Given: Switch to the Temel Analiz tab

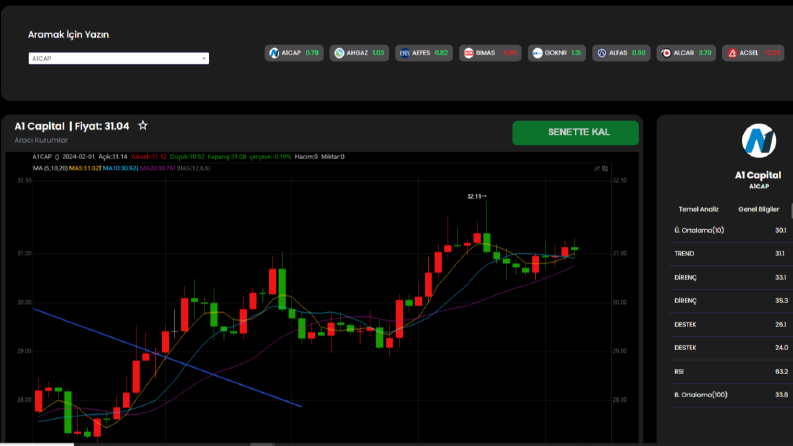Looking at the screenshot, I should coord(698,209).
